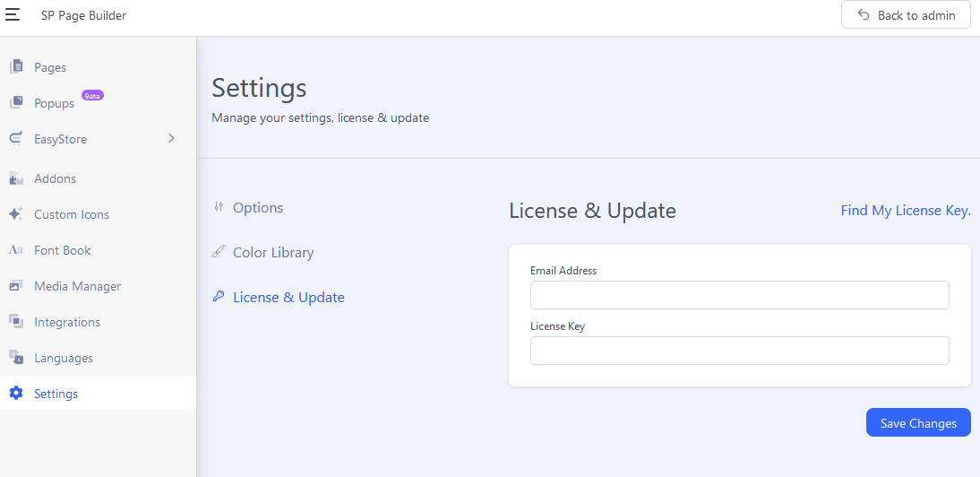Click the back arrow icon in Back to admin
The height and width of the screenshot is (477, 980).
pos(864,14)
